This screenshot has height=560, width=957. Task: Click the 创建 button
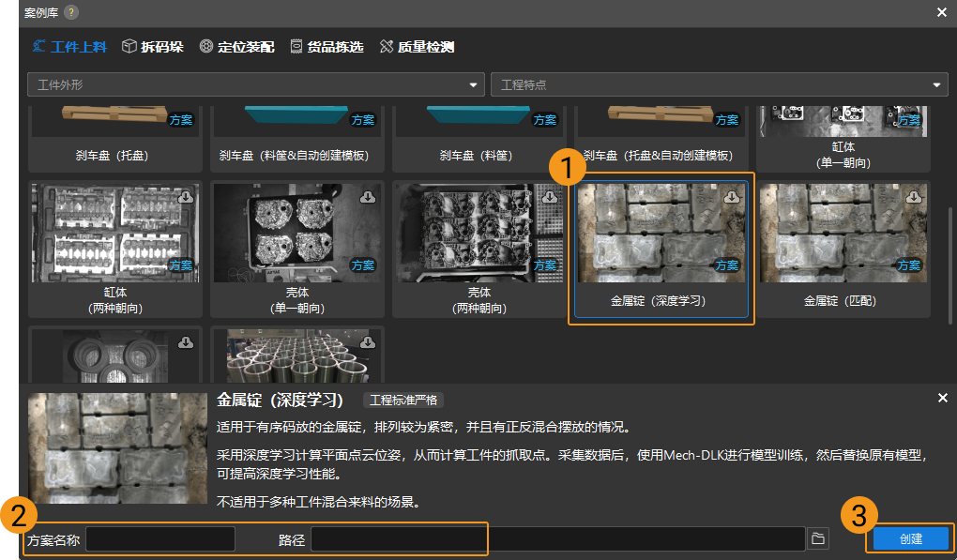point(911,539)
